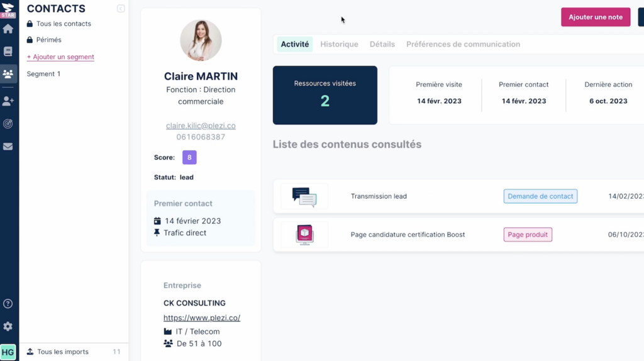Select the contacts group icon in sidebar
The image size is (644, 361).
tap(8, 74)
